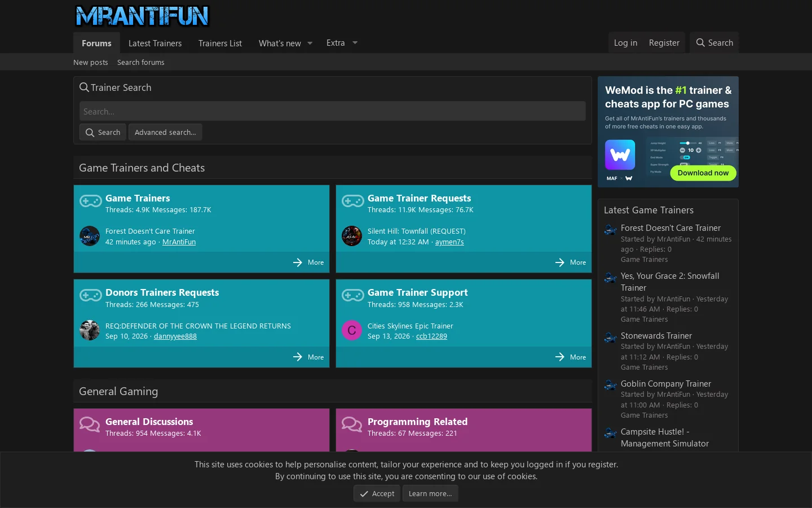Image resolution: width=812 pixels, height=508 pixels.
Task: Click the WeMod app logo in the ad
Action: tap(620, 155)
